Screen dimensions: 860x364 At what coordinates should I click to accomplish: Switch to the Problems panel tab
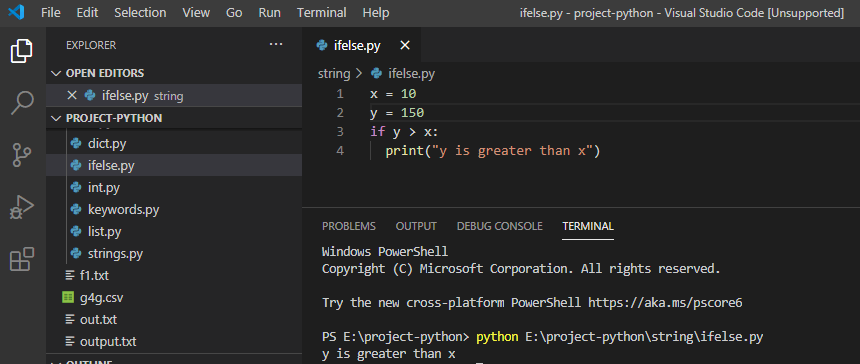349,226
